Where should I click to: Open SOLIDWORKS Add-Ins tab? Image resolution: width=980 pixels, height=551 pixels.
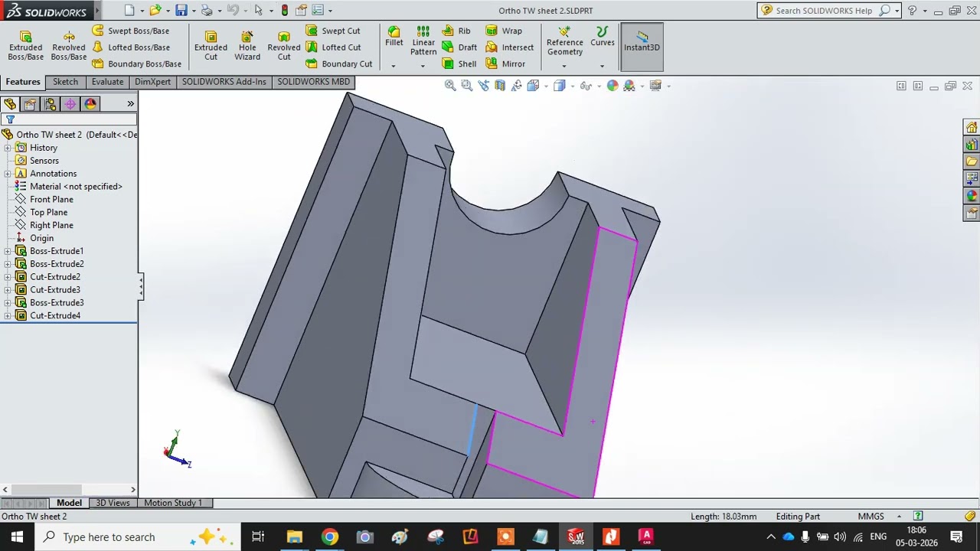coord(224,82)
